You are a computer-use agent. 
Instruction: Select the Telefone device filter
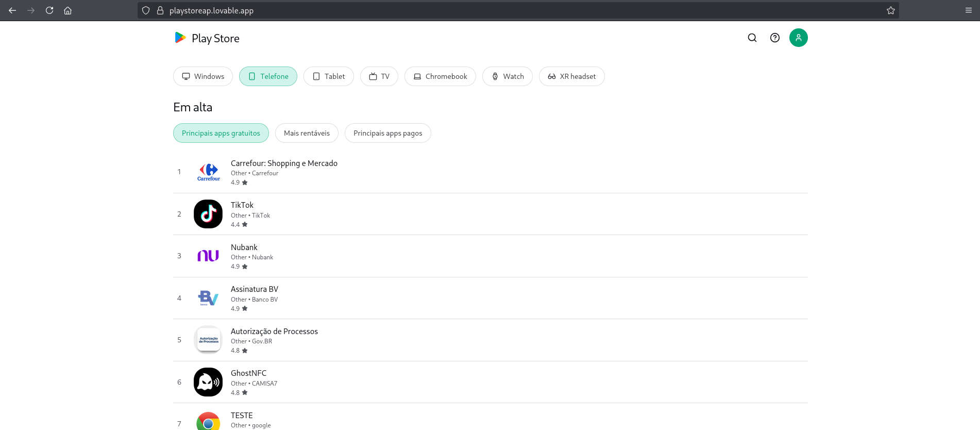coord(268,76)
